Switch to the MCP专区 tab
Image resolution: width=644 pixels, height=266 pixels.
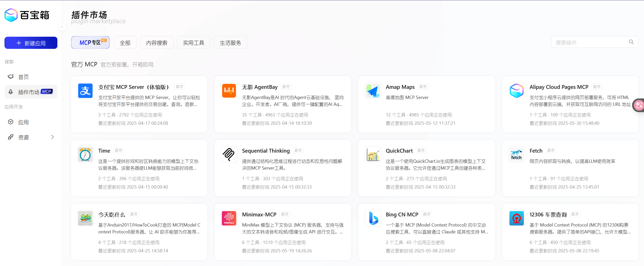coord(90,43)
